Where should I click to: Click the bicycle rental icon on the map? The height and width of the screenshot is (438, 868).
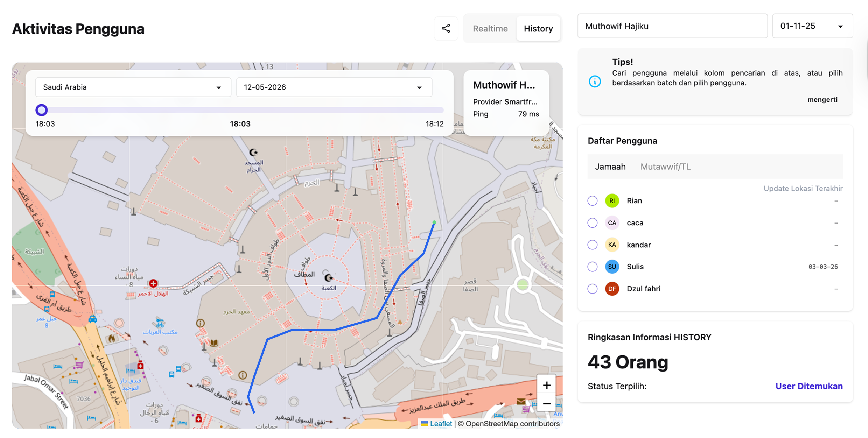(160, 323)
